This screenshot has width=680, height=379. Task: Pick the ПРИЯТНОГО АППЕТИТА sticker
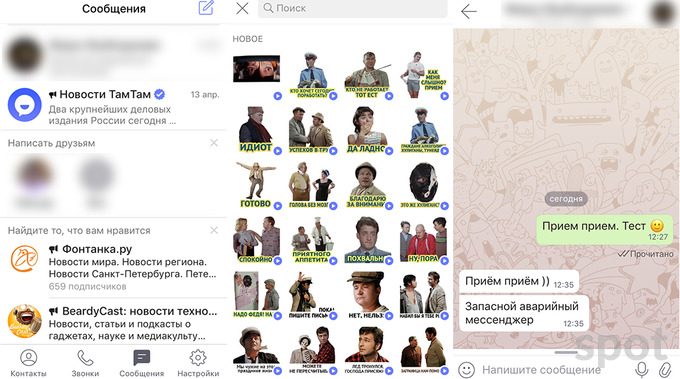coord(312,240)
